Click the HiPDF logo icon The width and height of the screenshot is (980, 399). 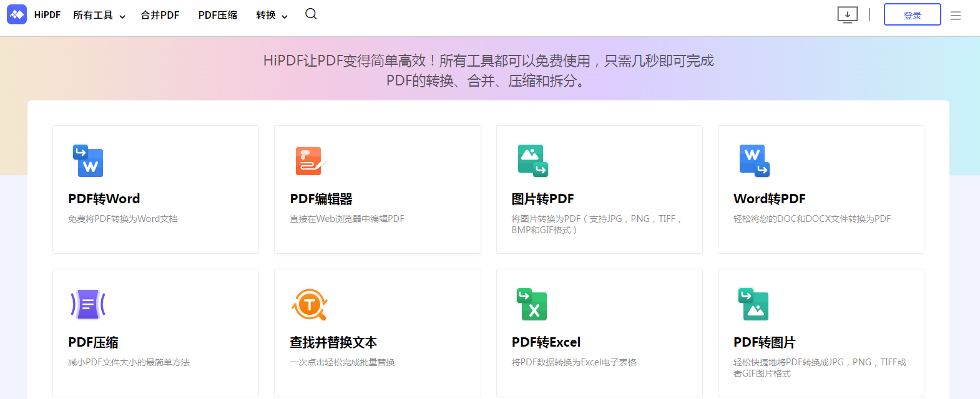coord(17,14)
